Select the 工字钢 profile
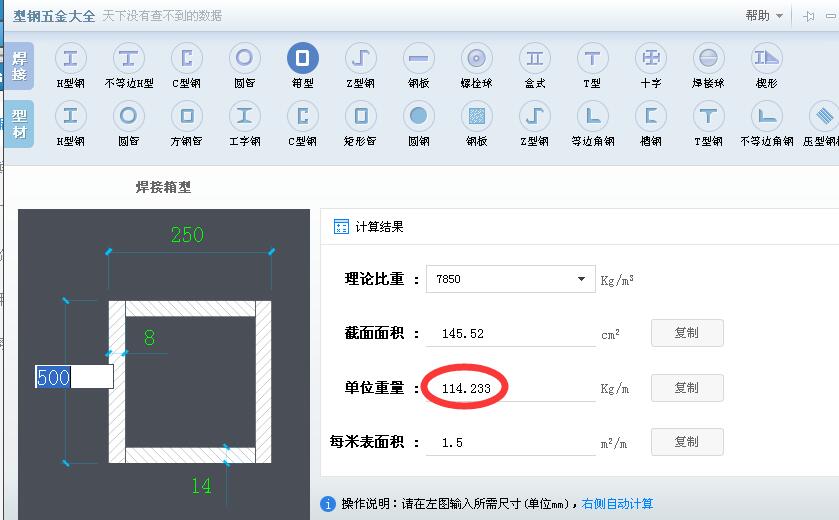 coord(245,124)
